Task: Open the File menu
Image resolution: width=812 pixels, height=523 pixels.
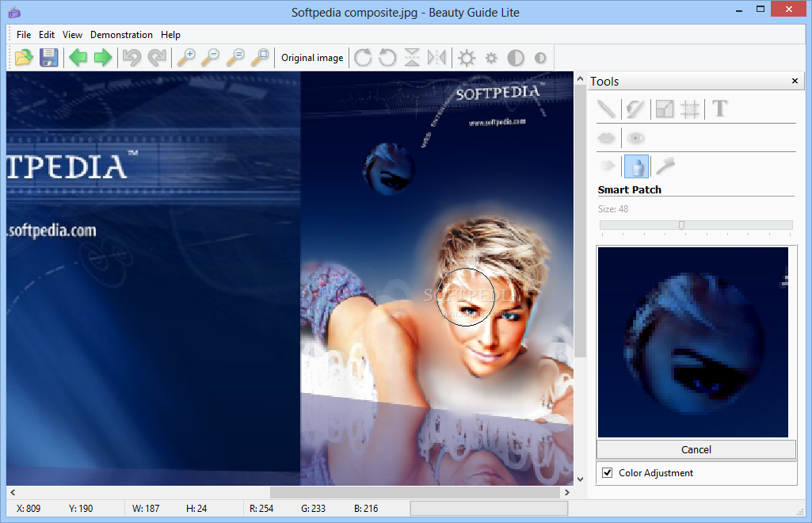Action: point(24,35)
